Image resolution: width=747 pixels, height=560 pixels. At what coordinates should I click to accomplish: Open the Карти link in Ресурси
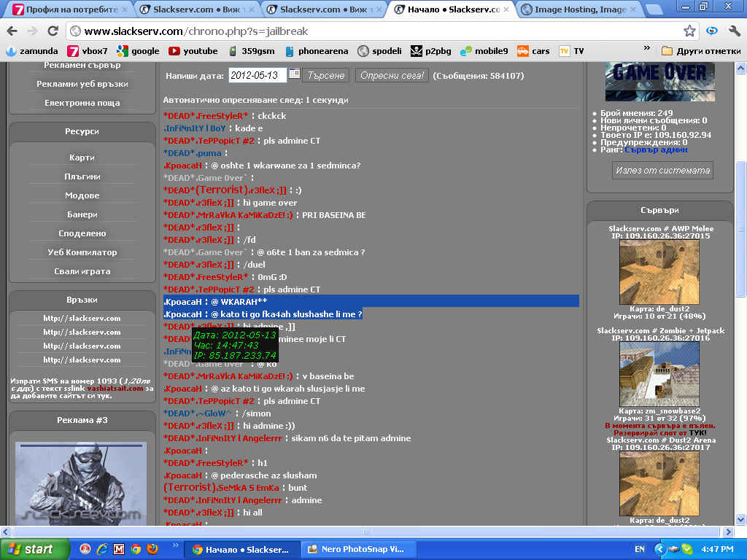[82, 157]
